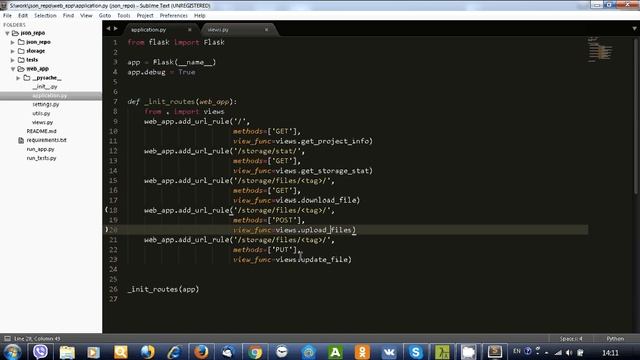Click line number 7 in the gutter
This screenshot has height=360, width=640.
115,102
